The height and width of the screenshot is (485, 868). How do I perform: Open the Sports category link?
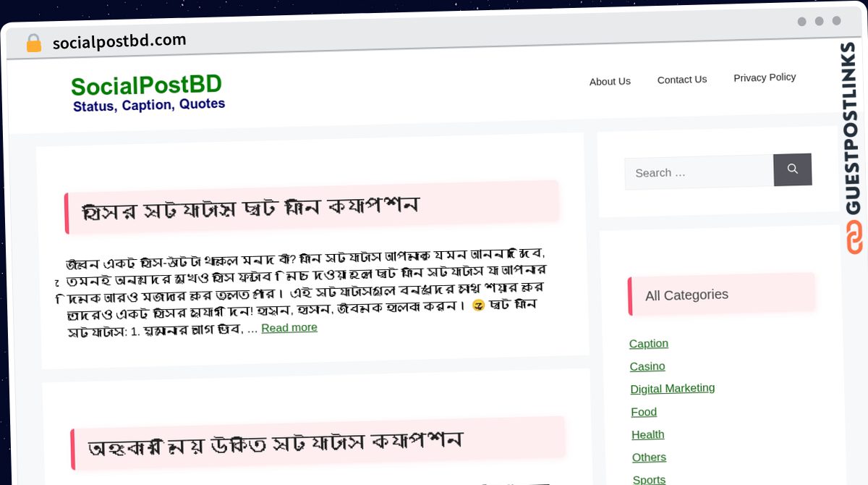coord(649,479)
